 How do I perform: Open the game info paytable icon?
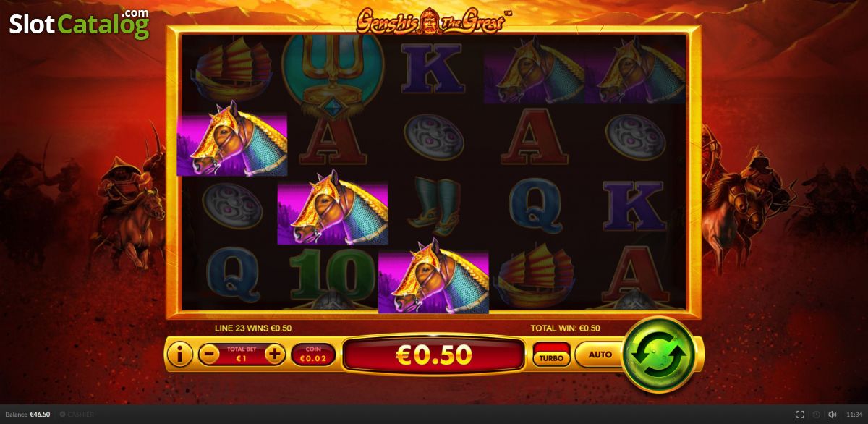click(x=179, y=355)
